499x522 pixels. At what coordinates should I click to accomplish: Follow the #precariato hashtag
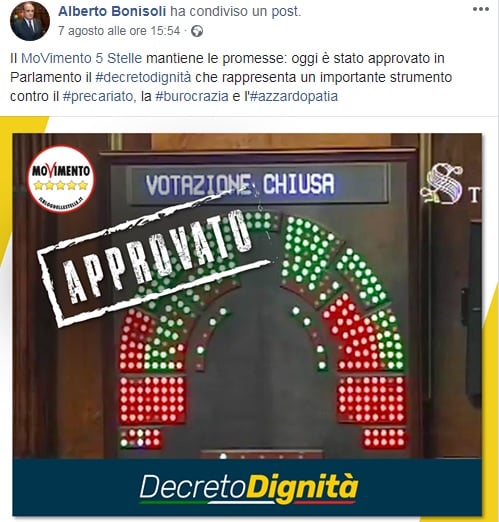(x=98, y=97)
